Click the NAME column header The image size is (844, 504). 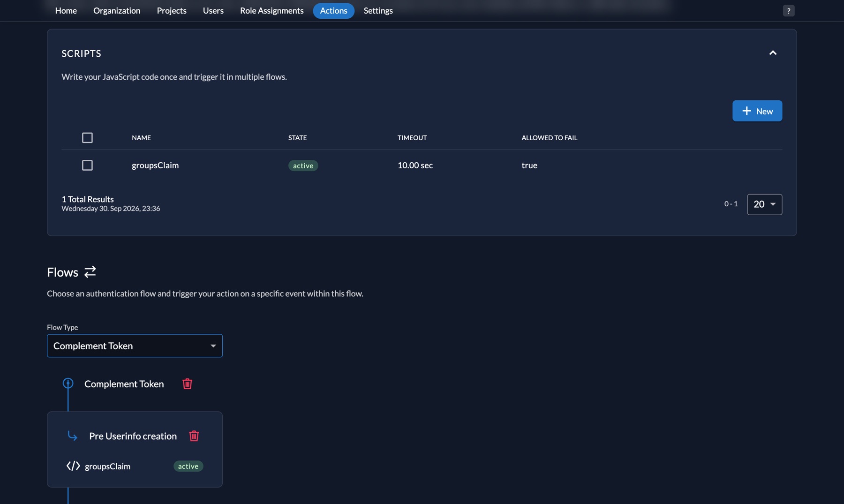[x=141, y=138]
